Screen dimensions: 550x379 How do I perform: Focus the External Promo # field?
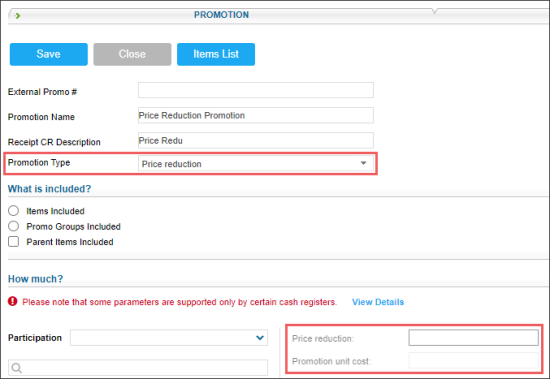point(256,90)
